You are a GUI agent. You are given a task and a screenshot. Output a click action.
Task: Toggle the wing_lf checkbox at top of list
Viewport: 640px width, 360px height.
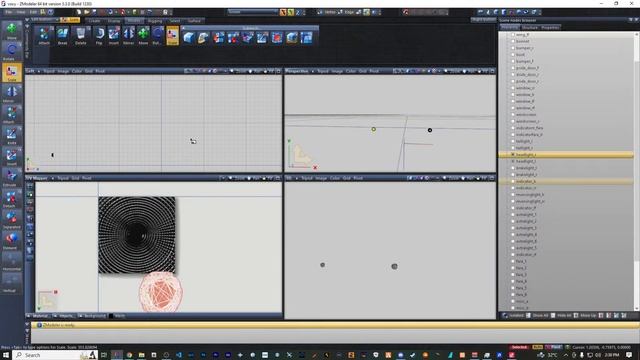513,35
